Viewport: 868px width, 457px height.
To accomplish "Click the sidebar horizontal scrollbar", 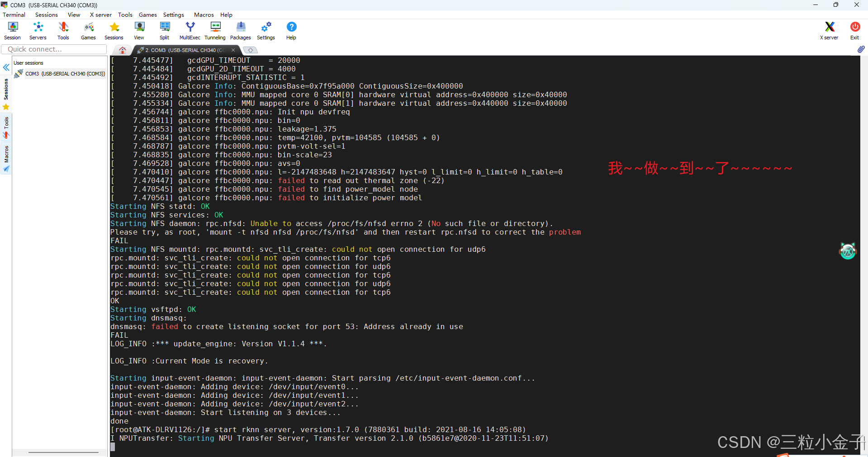I will click(x=63, y=452).
